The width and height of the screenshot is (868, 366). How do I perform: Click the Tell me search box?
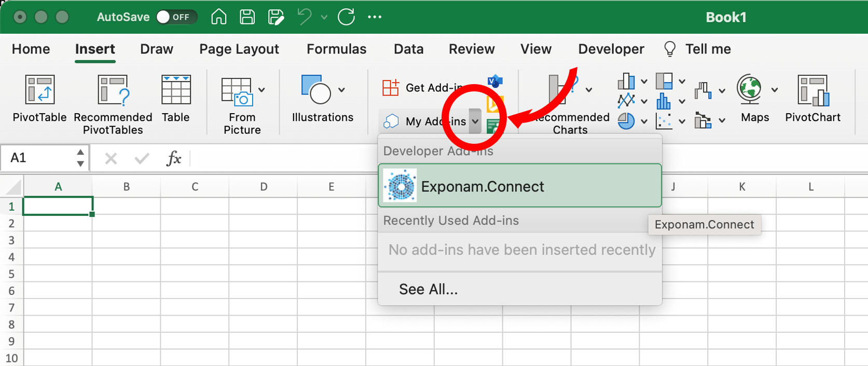707,49
